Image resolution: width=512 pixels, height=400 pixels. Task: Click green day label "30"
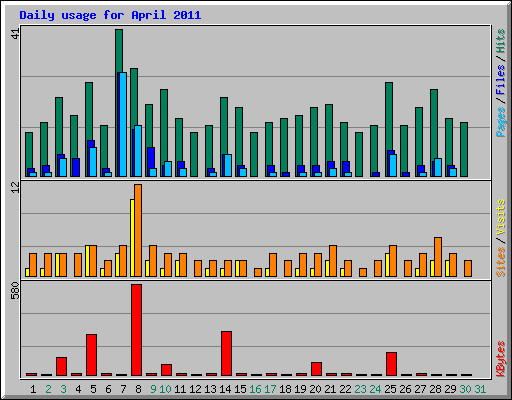coord(465,389)
